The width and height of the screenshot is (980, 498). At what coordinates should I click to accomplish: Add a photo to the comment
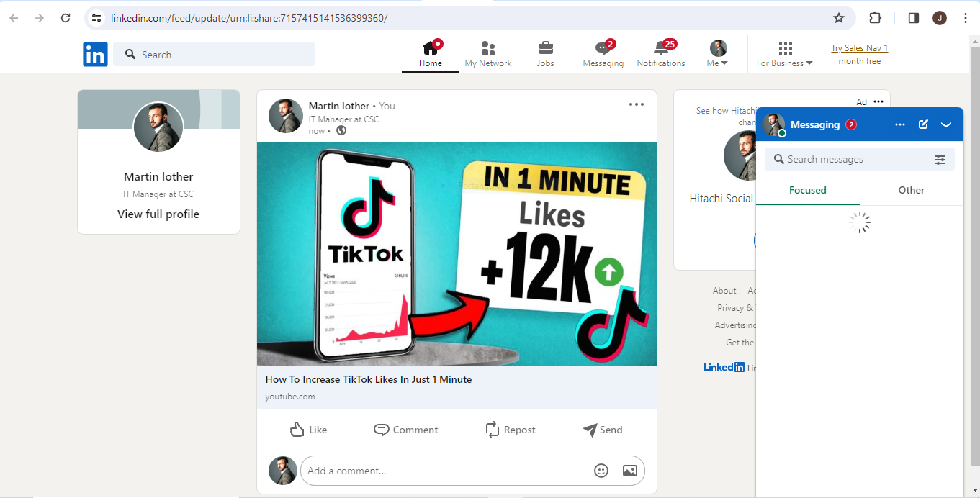(629, 471)
